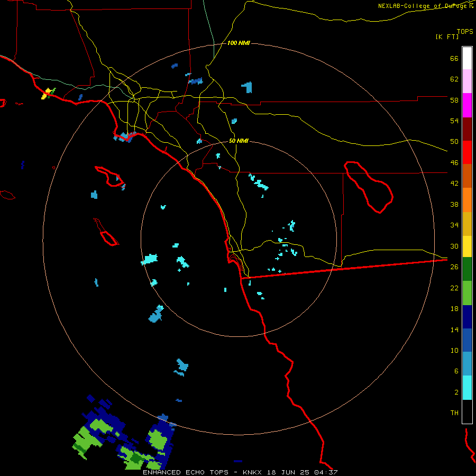Click the Salton Sea outline on the map
Viewport: 476px width, 476px height.
(369, 187)
